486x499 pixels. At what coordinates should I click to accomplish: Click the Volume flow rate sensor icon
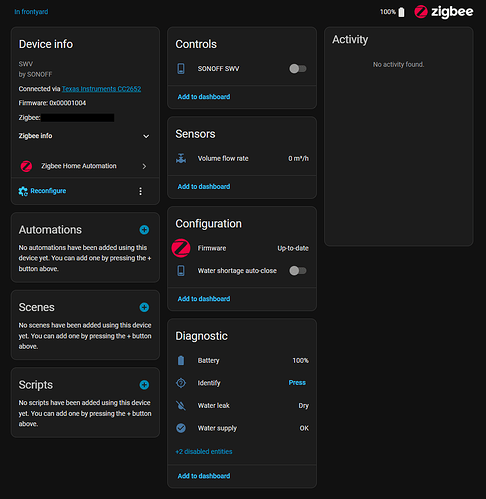[x=181, y=158]
